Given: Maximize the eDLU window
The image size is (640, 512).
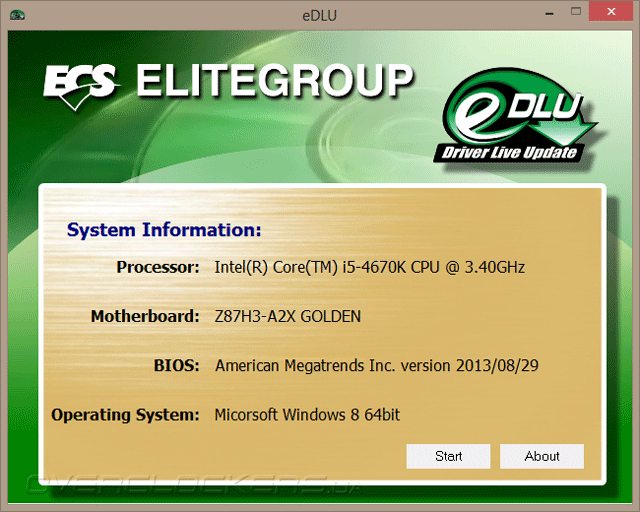Looking at the screenshot, I should point(576,11).
